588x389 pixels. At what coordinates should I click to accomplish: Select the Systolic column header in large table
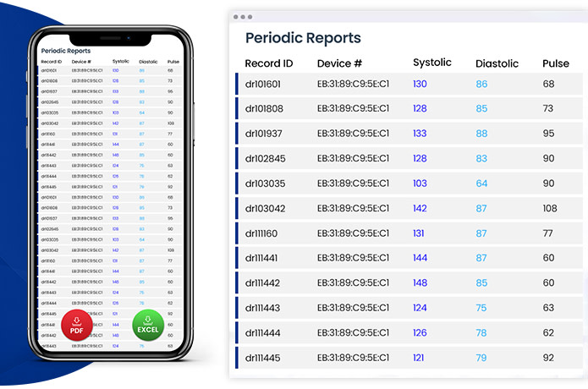pos(432,63)
